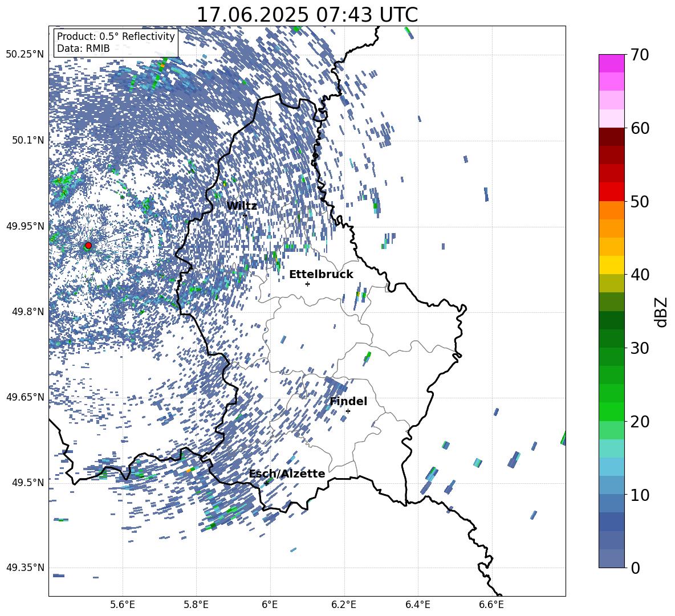This screenshot has width=675, height=616.
Task: Click the cross marker below Ettelbruck
Action: [307, 284]
